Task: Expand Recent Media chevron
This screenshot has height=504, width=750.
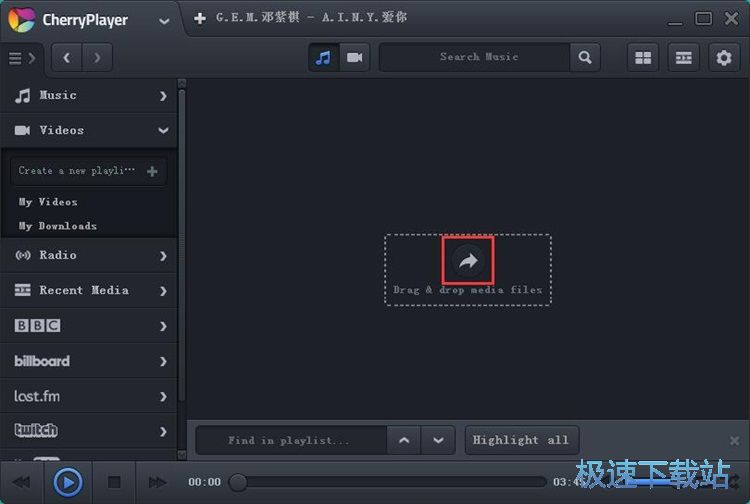Action: coord(163,291)
